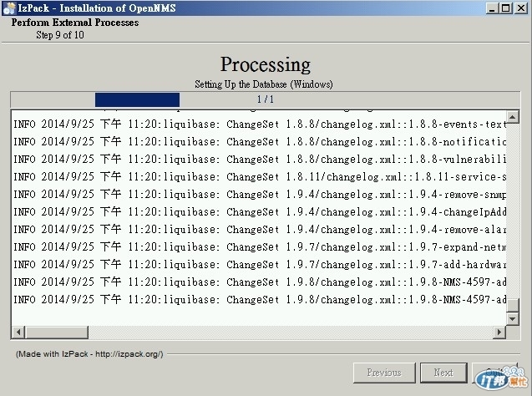The image size is (532, 396).
Task: Click the log vertical scrollbar down arrow
Action: [512, 318]
